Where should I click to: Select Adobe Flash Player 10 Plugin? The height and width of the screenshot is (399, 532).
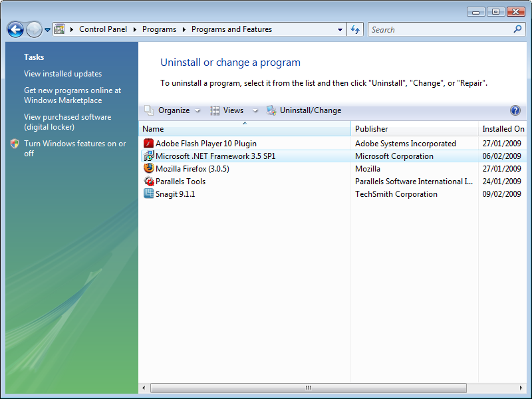click(206, 144)
